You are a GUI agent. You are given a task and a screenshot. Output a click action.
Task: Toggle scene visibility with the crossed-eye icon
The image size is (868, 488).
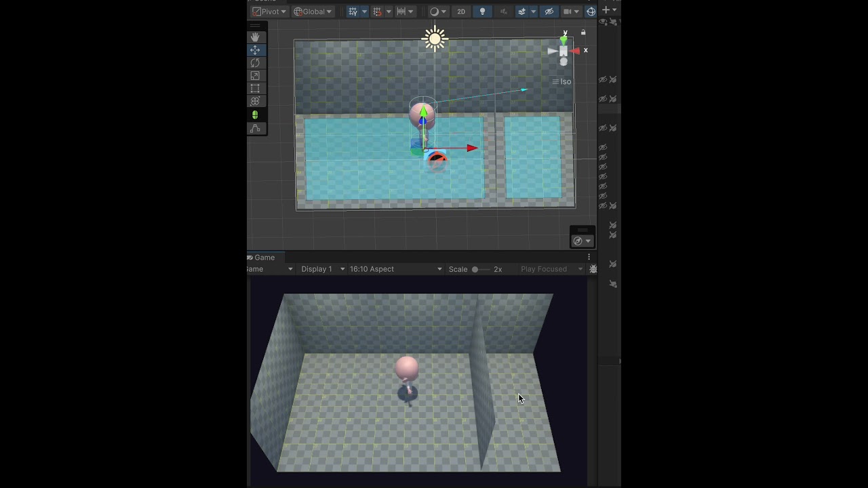click(549, 12)
